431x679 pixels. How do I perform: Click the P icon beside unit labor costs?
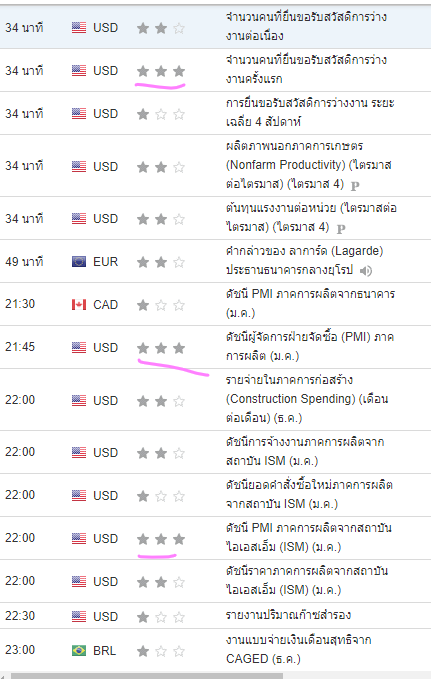click(341, 228)
